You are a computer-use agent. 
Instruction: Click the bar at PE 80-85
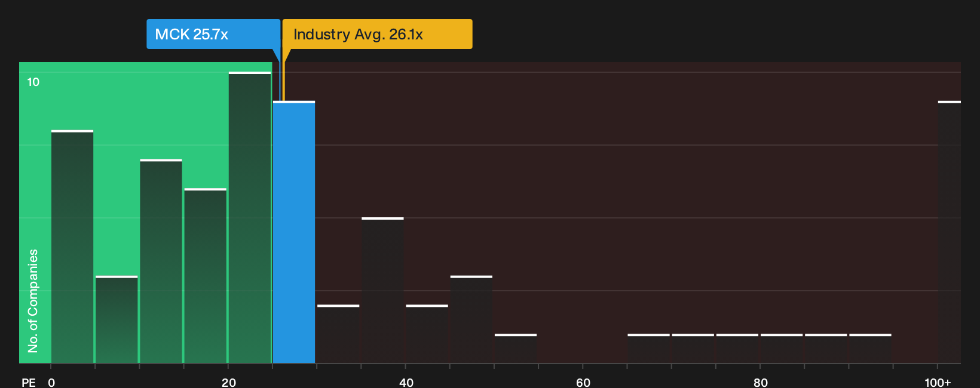[x=782, y=349]
